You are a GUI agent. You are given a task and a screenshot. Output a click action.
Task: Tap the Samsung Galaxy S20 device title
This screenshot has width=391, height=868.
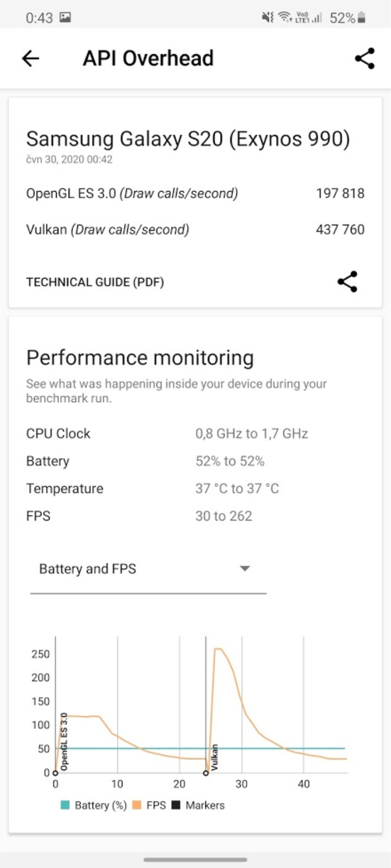click(188, 139)
